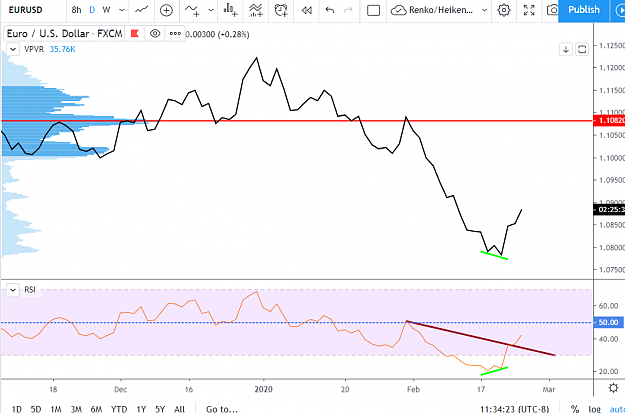
Task: Select the VPVR indicator label
Action: 33,49
